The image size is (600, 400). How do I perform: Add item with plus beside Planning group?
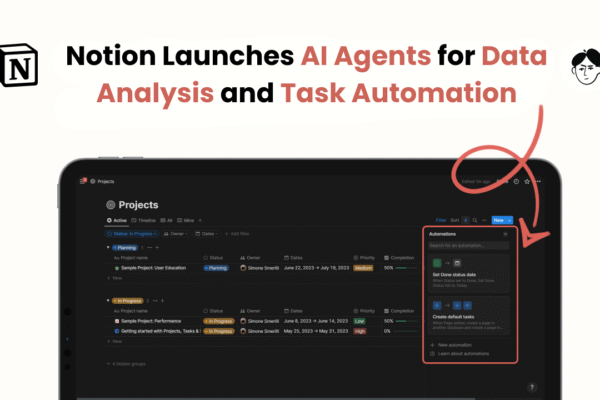click(157, 248)
